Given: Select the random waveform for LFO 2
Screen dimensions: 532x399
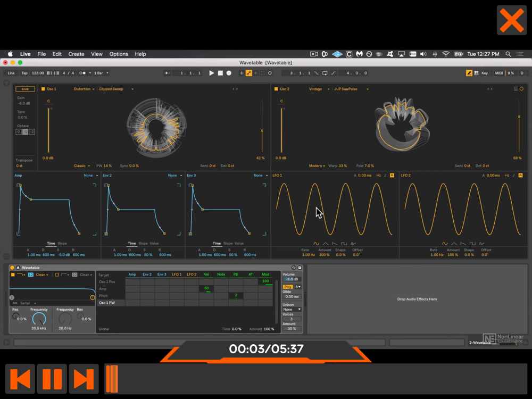Looking at the screenshot, I should pyautogui.click(x=481, y=244).
